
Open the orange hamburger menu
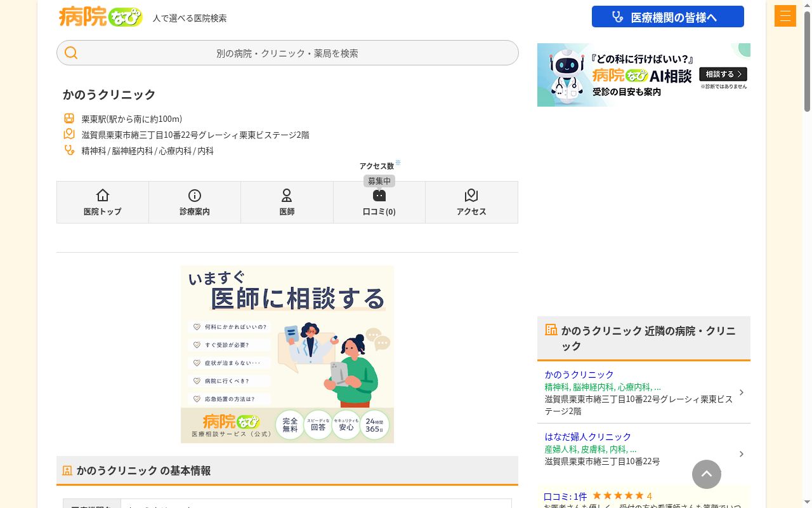tap(785, 16)
